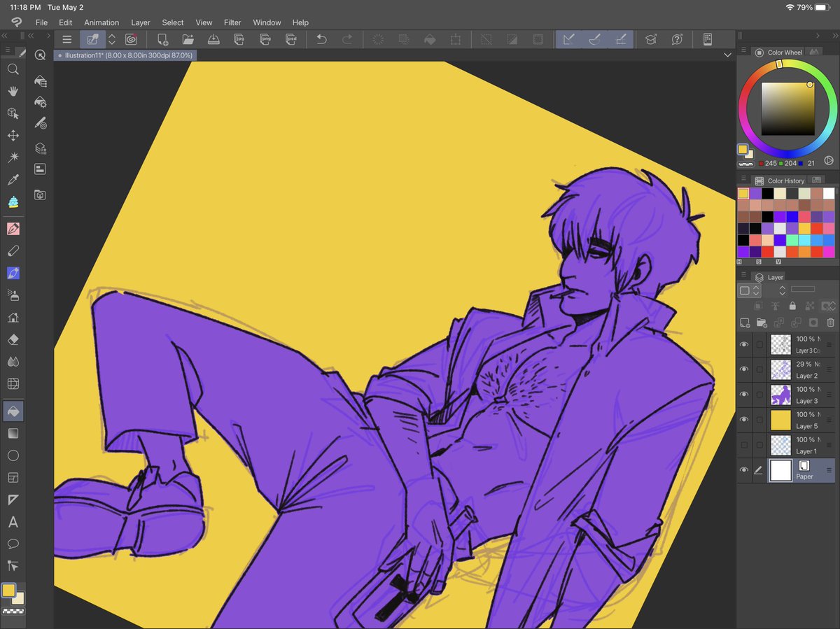Switch to the Illustration11 canvas tab
This screenshot has width=840, height=629.
125,55
